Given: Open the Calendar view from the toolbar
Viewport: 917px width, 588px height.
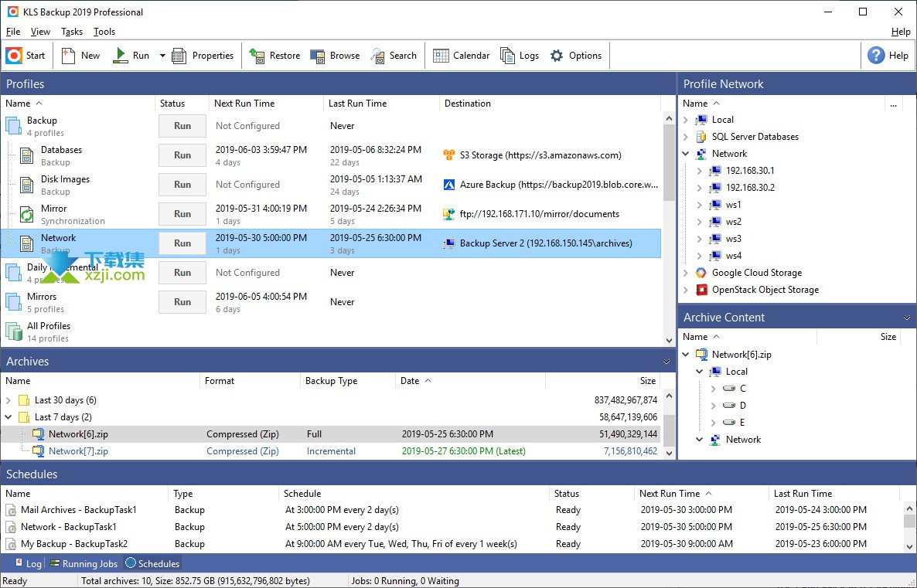Looking at the screenshot, I should [x=462, y=56].
